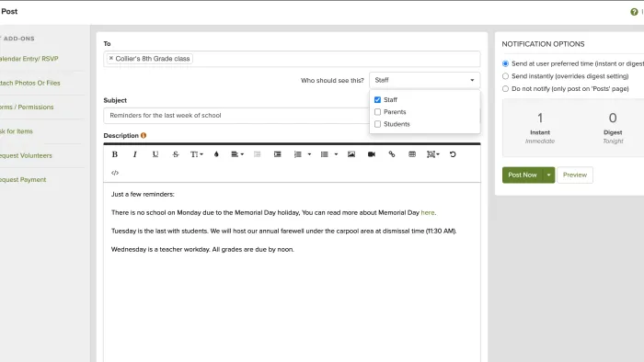
Task: Click the undo icon in editor toolbar
Action: [453, 154]
